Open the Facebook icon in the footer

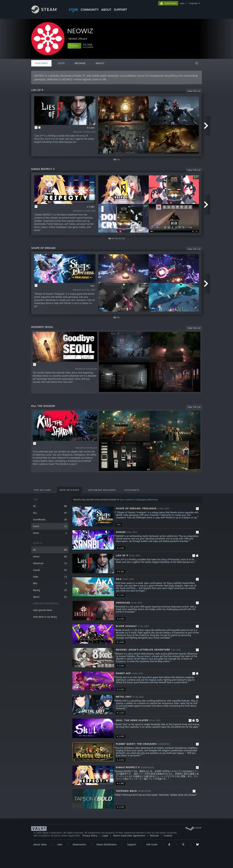[169, 844]
